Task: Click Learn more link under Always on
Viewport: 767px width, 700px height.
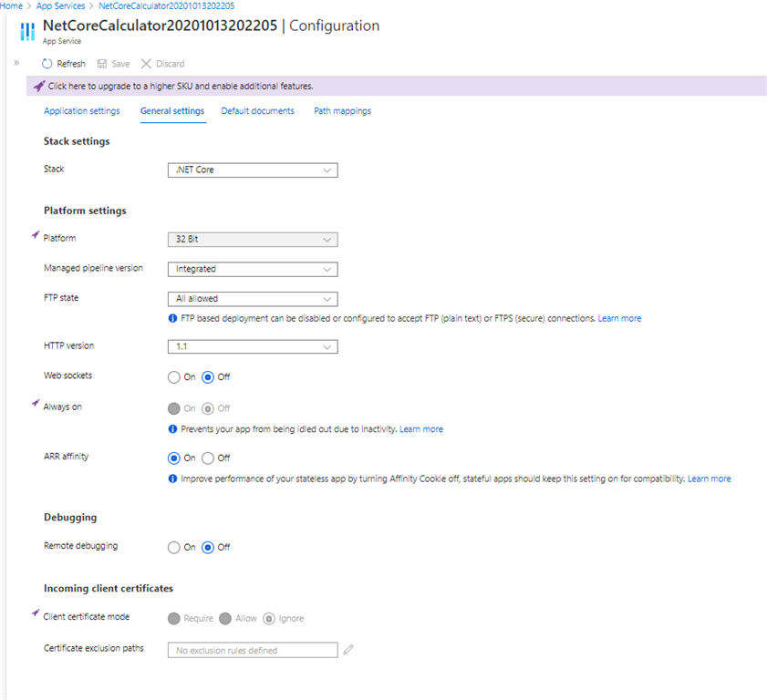Action: tap(421, 429)
